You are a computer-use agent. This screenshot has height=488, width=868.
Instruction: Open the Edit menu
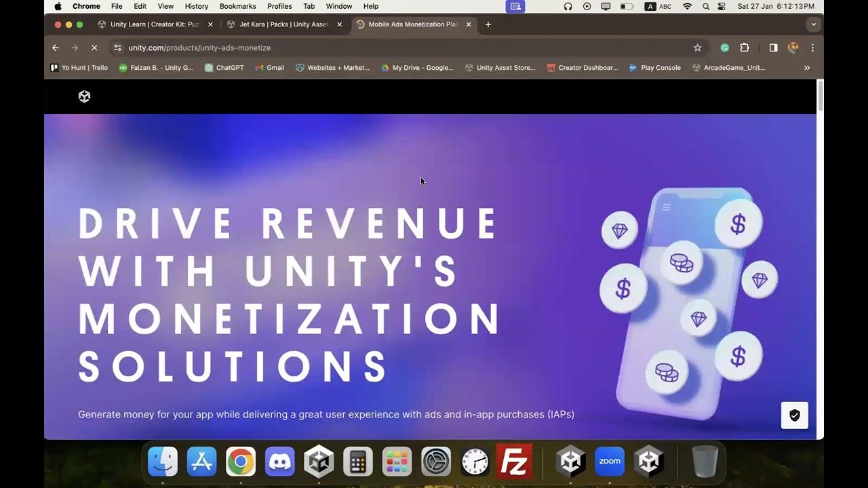point(140,6)
